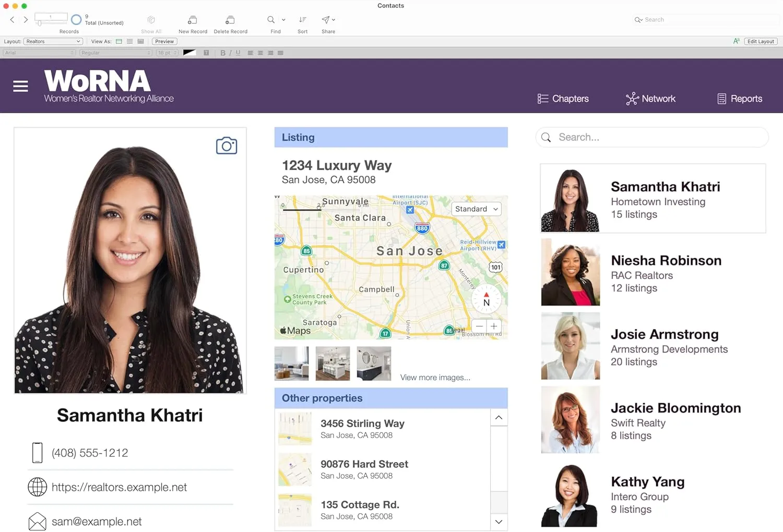Click the View more images link

tap(435, 378)
